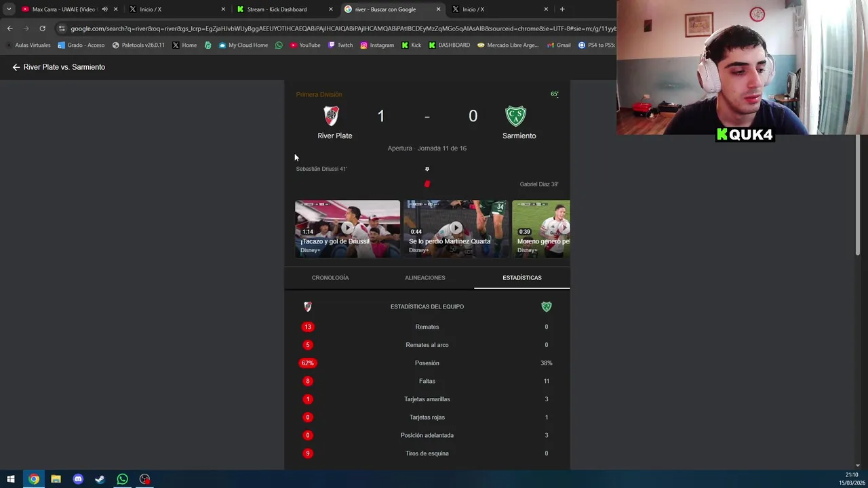Reload the page with the refresh icon

(x=42, y=28)
